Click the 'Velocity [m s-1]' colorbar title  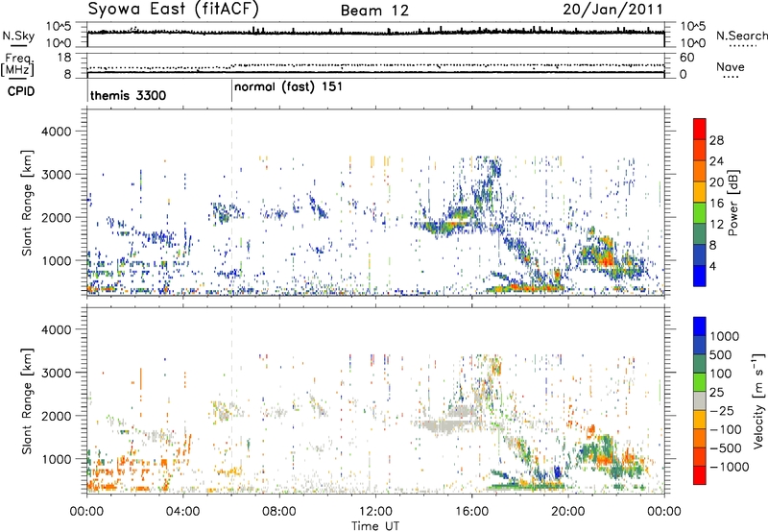758,399
